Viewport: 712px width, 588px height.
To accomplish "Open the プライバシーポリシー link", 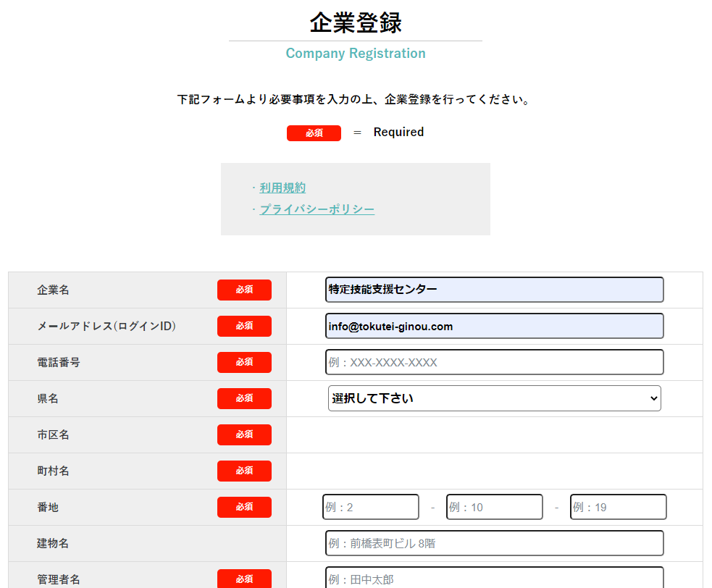I will point(317,210).
